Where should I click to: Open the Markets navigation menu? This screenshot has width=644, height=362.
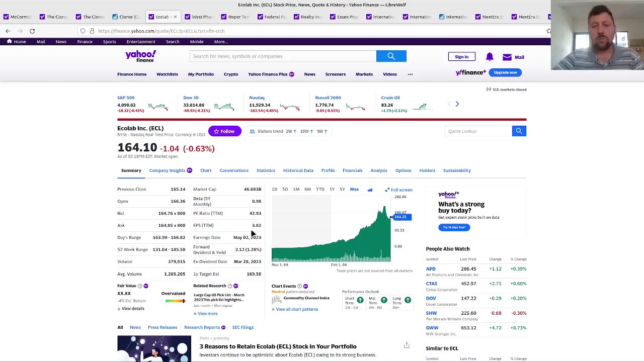(364, 74)
